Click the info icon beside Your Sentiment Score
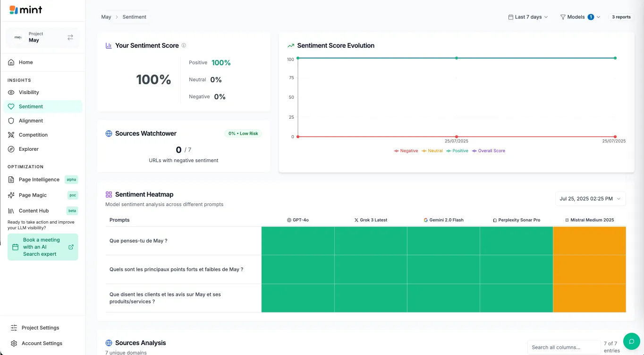The height and width of the screenshot is (355, 644). pyautogui.click(x=184, y=46)
